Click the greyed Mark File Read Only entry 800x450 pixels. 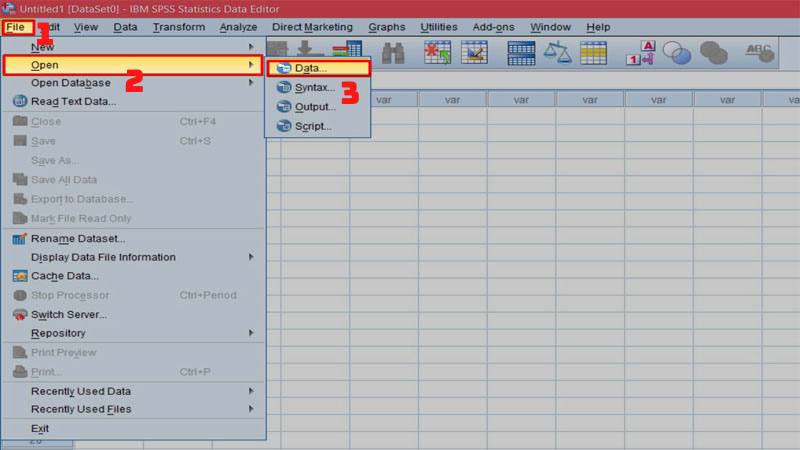pos(134,218)
